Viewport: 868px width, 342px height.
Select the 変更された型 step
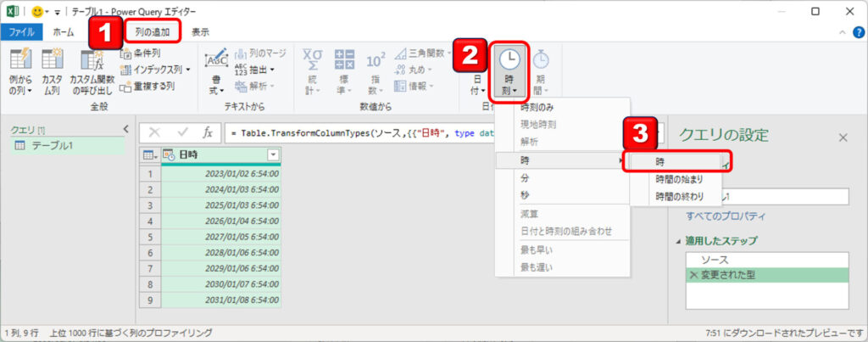pos(766,275)
